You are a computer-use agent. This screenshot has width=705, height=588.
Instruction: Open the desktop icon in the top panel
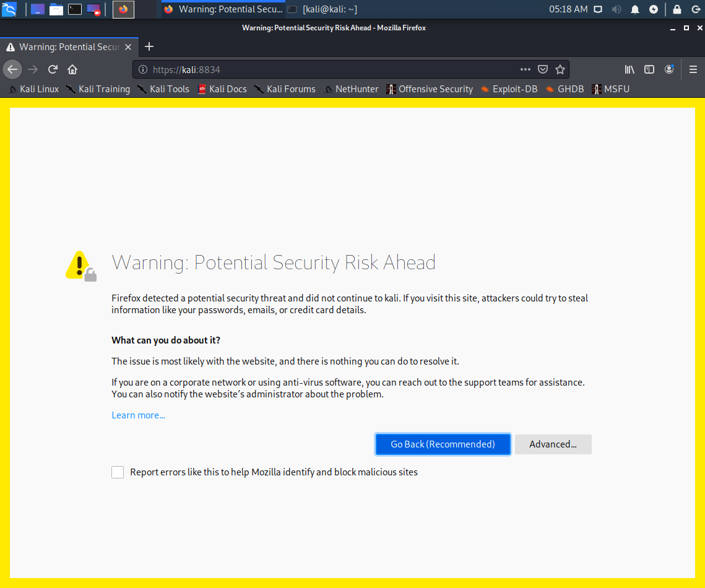click(37, 9)
